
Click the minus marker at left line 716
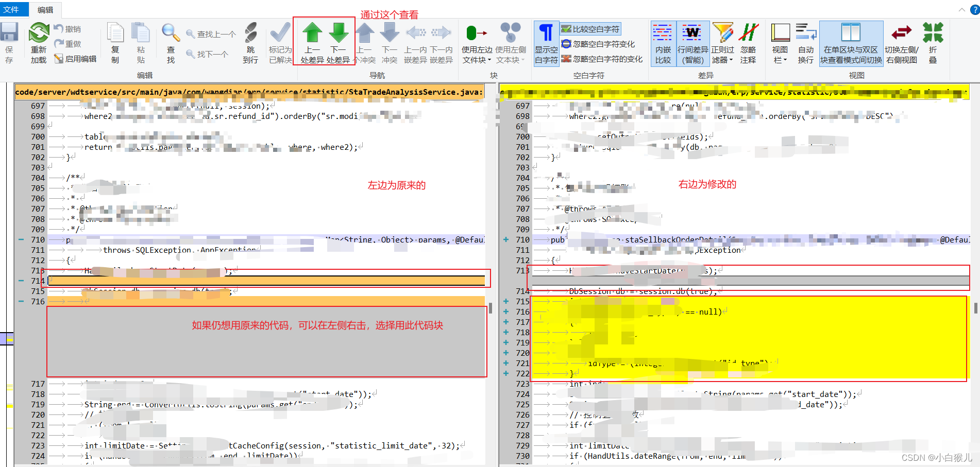coord(21,301)
